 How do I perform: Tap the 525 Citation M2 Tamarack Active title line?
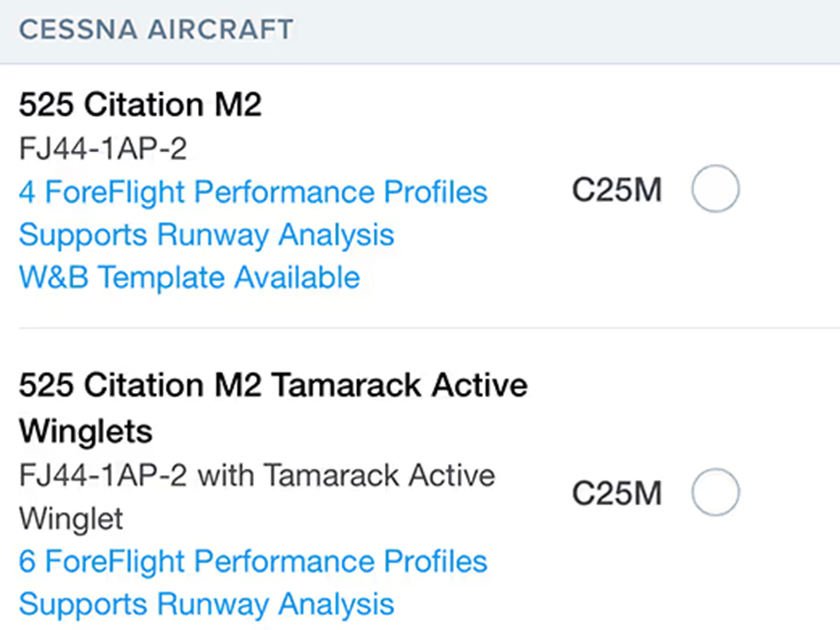(x=273, y=385)
